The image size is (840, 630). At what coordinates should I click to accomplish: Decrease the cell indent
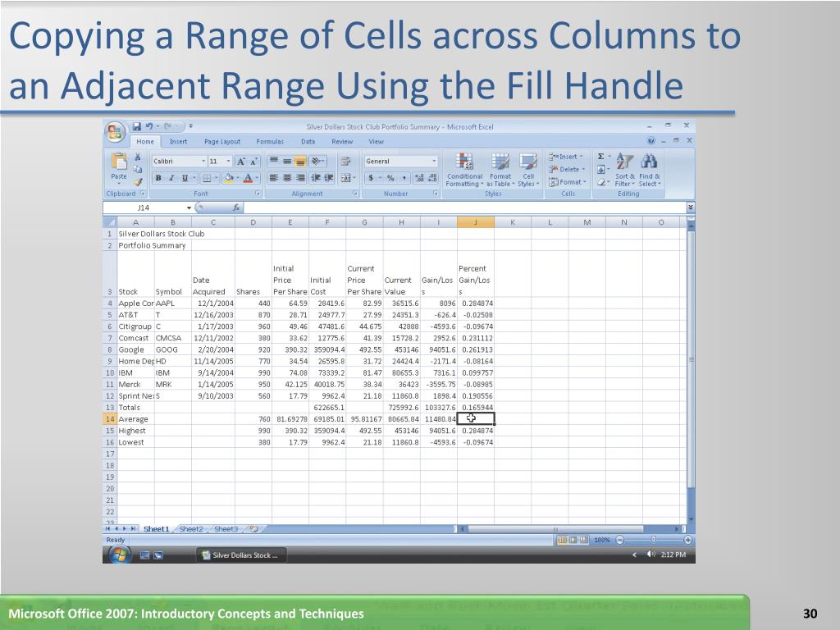316,178
